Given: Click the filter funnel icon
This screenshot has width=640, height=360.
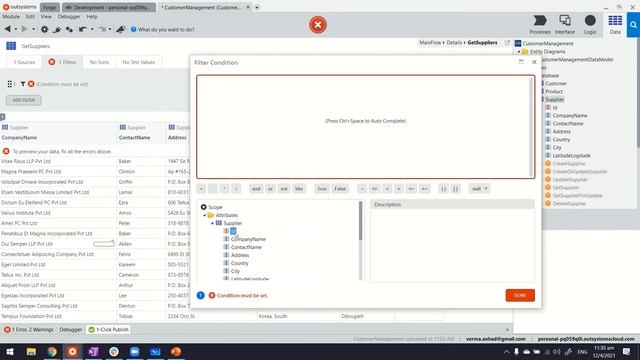Looking at the screenshot, I should [23, 84].
